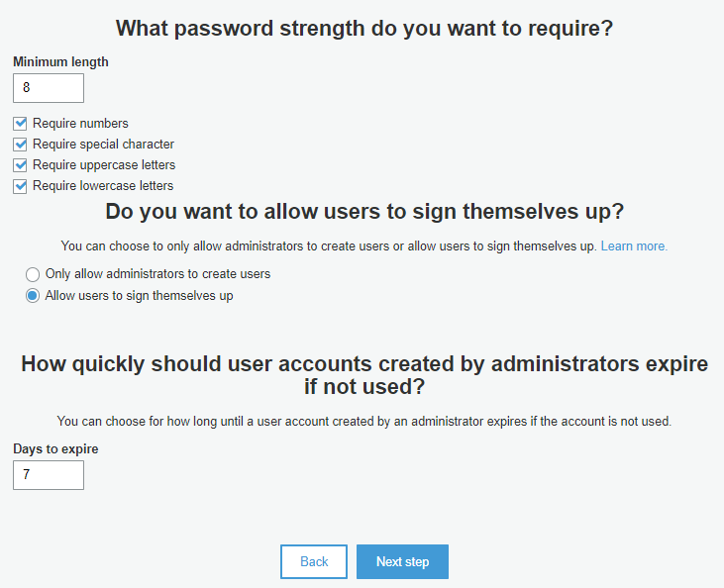724x588 pixels.
Task: Choose the Allow users to sign themselves up radio
Action: pos(33,296)
